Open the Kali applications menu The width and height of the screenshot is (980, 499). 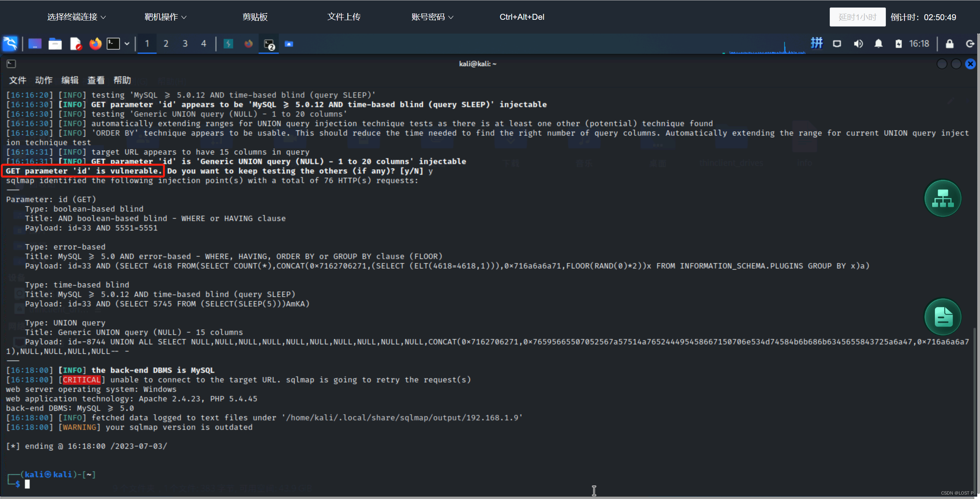[x=10, y=43]
